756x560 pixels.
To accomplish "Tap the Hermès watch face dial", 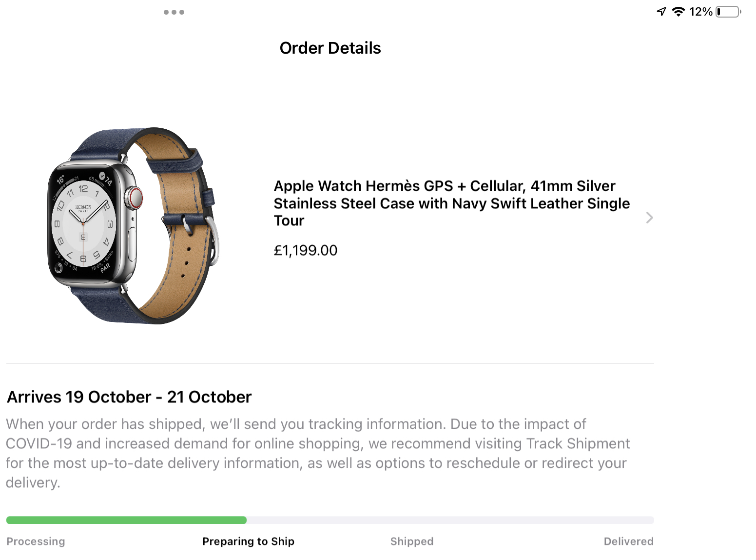I will coord(83,224).
